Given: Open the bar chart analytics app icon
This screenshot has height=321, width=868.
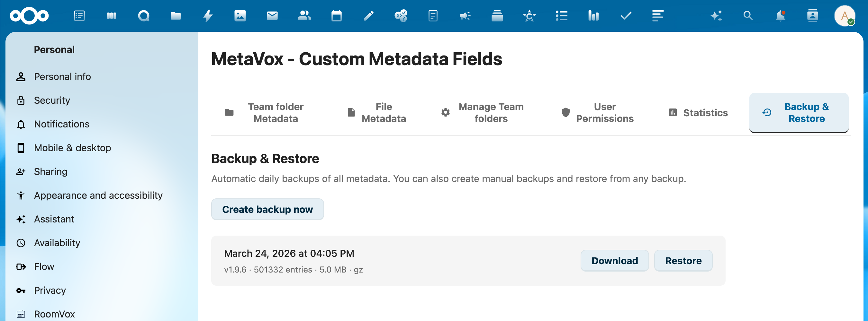Looking at the screenshot, I should point(593,16).
